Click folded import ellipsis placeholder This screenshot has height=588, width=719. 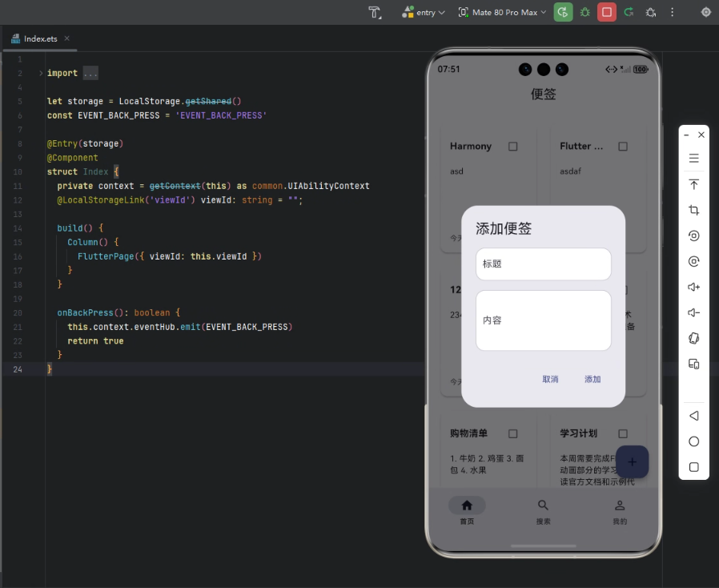[90, 73]
